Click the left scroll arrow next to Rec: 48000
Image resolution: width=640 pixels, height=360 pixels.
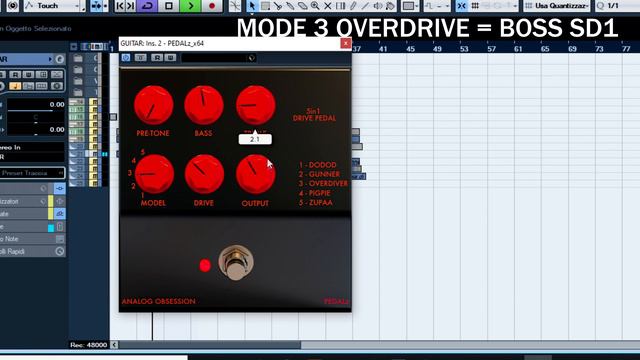pyautogui.click(x=114, y=345)
